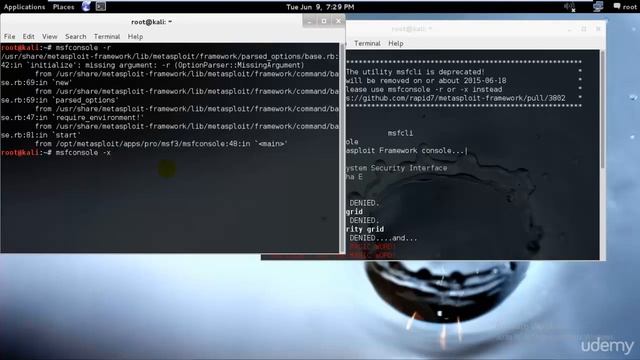
Task: Open File menu in front terminal
Action: 9,36
